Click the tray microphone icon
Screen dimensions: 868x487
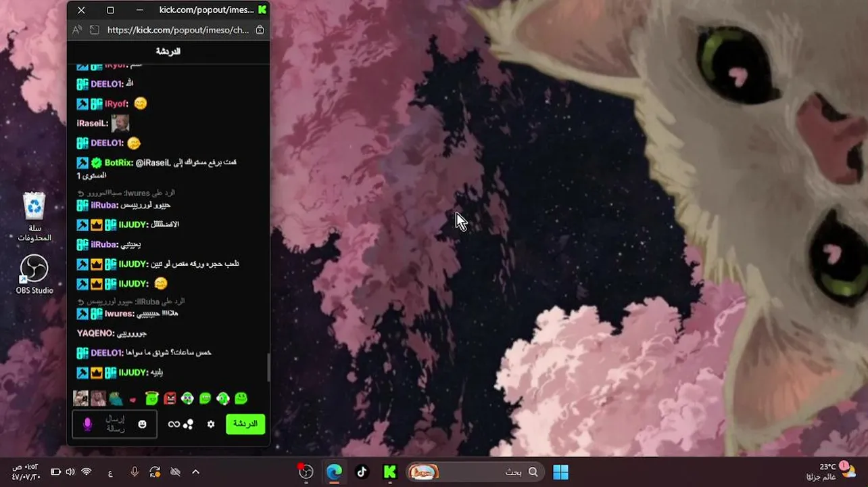coord(135,472)
